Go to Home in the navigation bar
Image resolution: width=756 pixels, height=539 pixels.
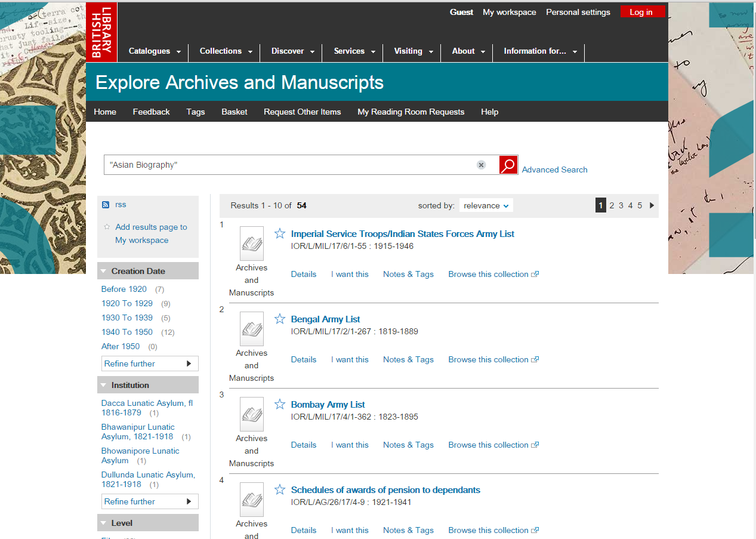pyautogui.click(x=105, y=112)
